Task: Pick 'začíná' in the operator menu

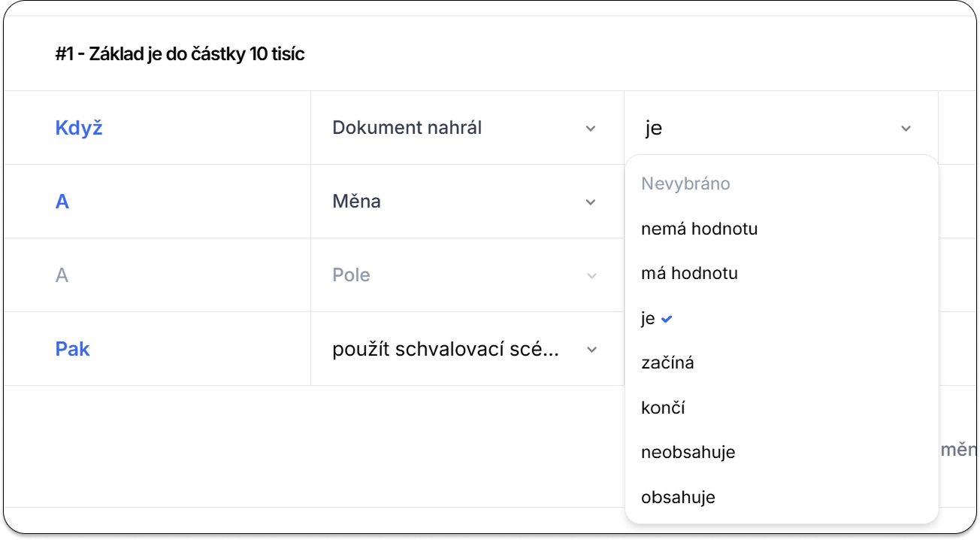Action: click(667, 363)
